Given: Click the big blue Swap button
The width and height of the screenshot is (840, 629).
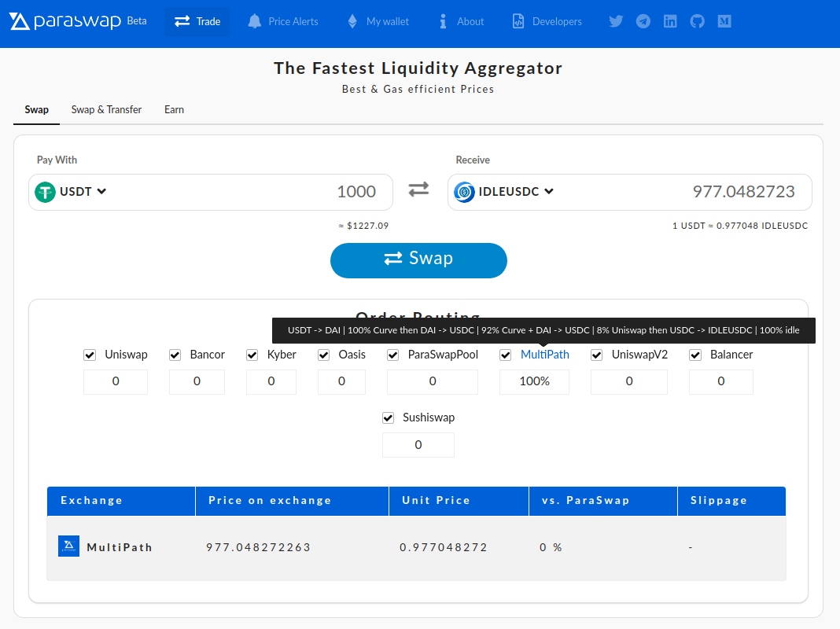Looking at the screenshot, I should [418, 261].
